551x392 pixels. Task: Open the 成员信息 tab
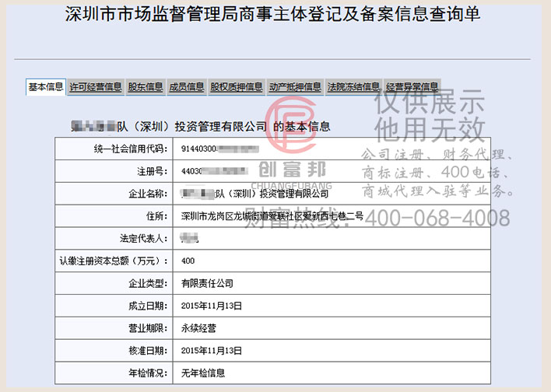coord(187,87)
